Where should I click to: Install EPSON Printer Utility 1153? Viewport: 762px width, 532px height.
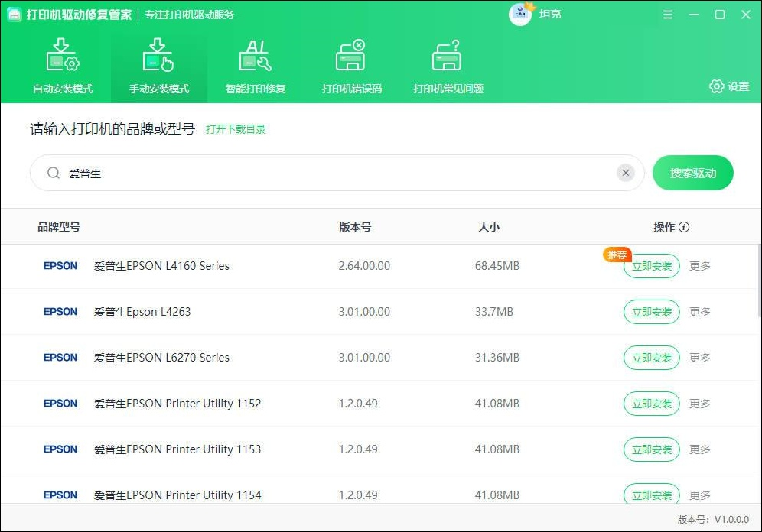pos(651,449)
